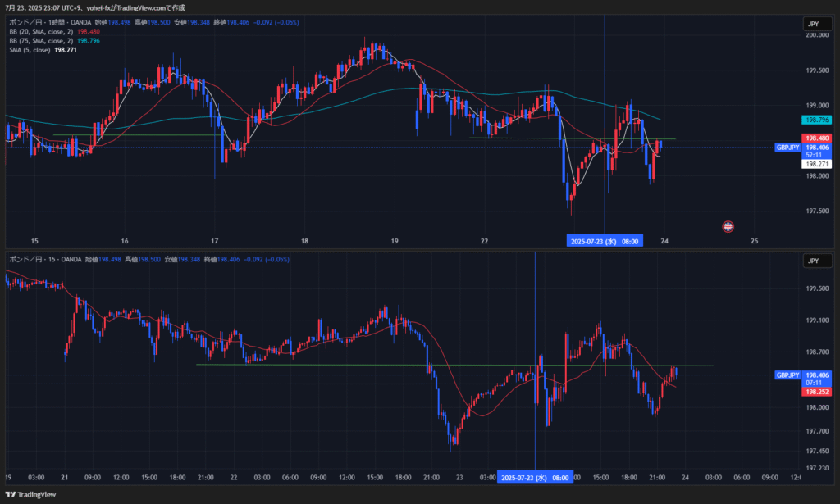This screenshot has width=840, height=504.
Task: Click the GBPJPY label on lower price axis
Action: [x=788, y=375]
